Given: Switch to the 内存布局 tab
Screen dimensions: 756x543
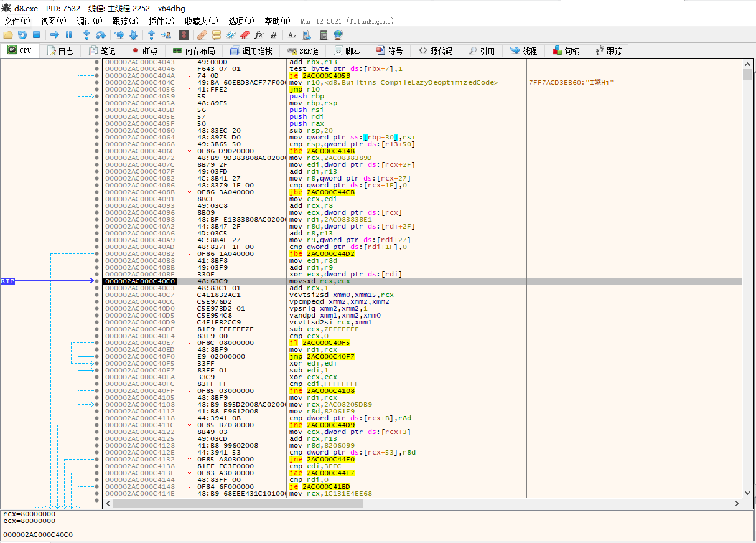Looking at the screenshot, I should pyautogui.click(x=194, y=51).
